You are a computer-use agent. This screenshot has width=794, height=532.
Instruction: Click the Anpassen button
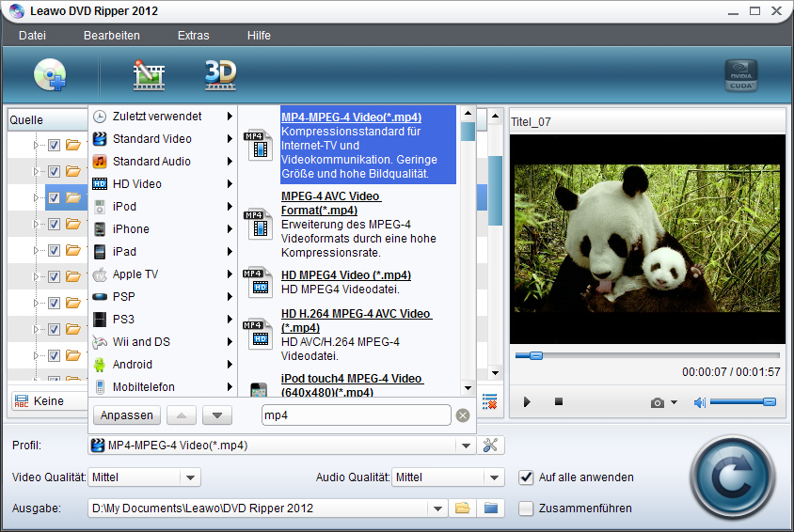click(x=127, y=415)
